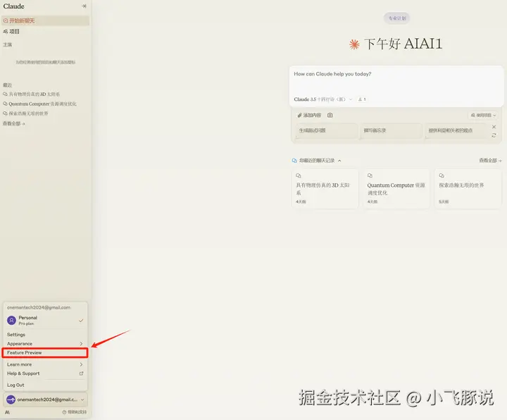Viewport: 507px width, 420px height.
Task: Open the use-project dropdown under the input box
Action: click(483, 115)
